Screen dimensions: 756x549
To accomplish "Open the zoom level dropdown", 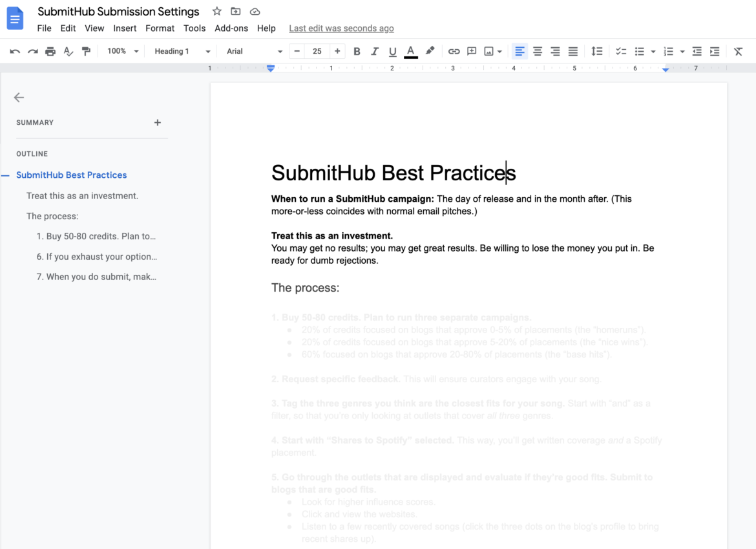I will click(123, 52).
